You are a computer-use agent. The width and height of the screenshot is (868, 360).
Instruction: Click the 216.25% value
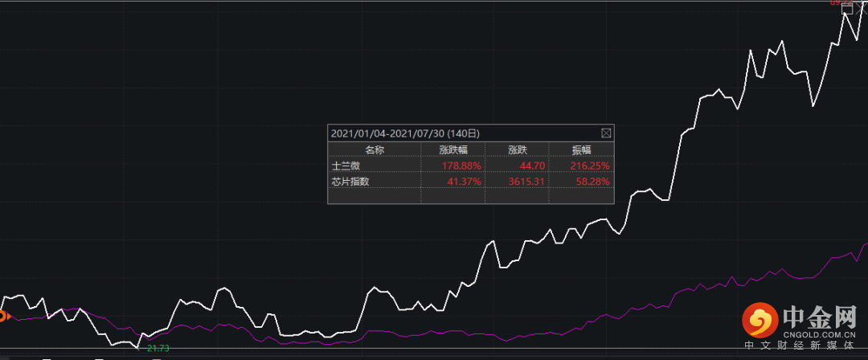tap(590, 166)
